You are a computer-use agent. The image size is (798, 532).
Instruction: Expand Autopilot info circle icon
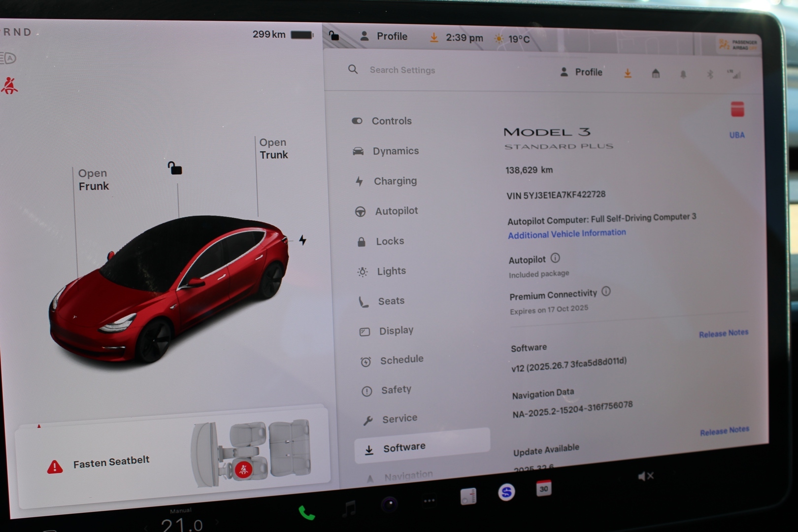pos(555,258)
